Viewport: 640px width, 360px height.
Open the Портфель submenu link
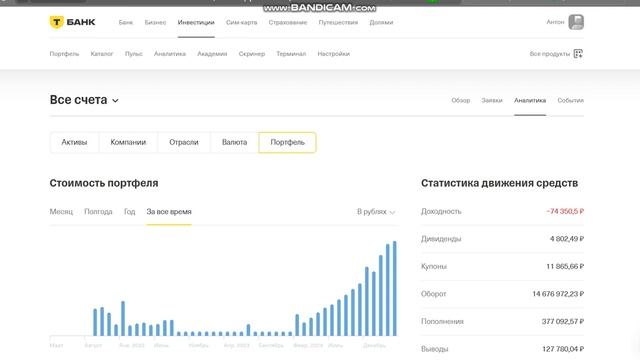coord(64,54)
